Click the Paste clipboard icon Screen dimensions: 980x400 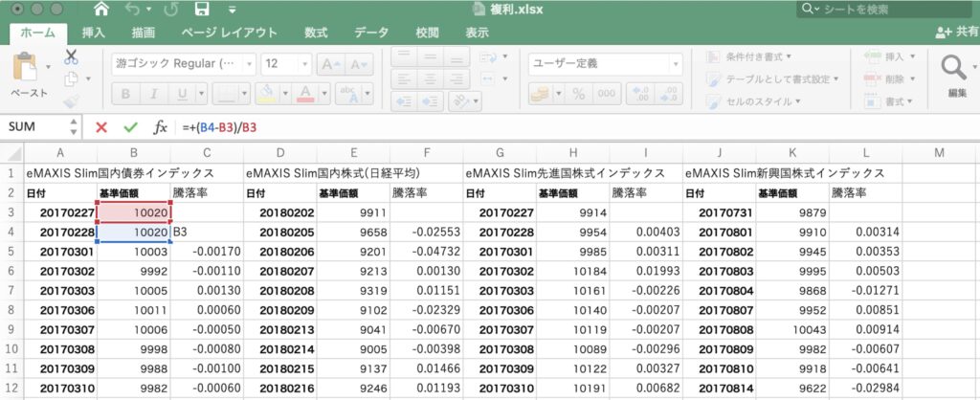click(26, 66)
